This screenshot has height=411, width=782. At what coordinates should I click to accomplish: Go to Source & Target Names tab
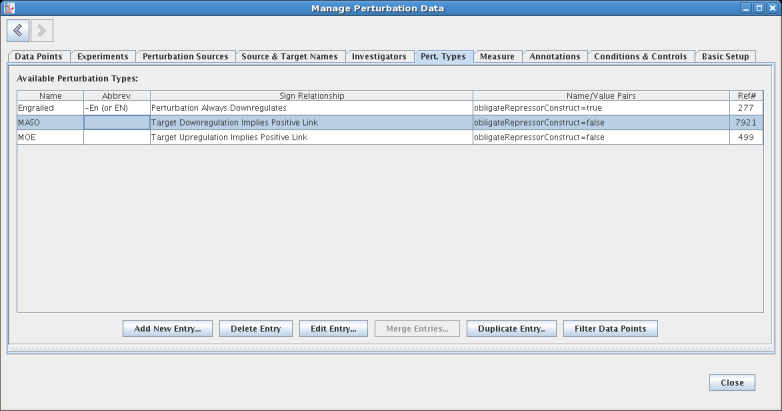click(290, 56)
